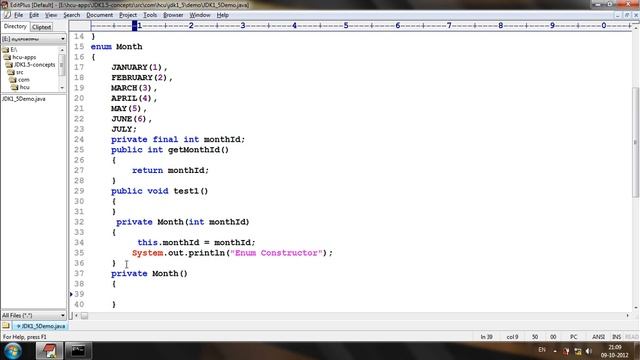The image size is (640, 360).
Task: Click folder icon beside document tabs
Action: [x=6, y=326]
